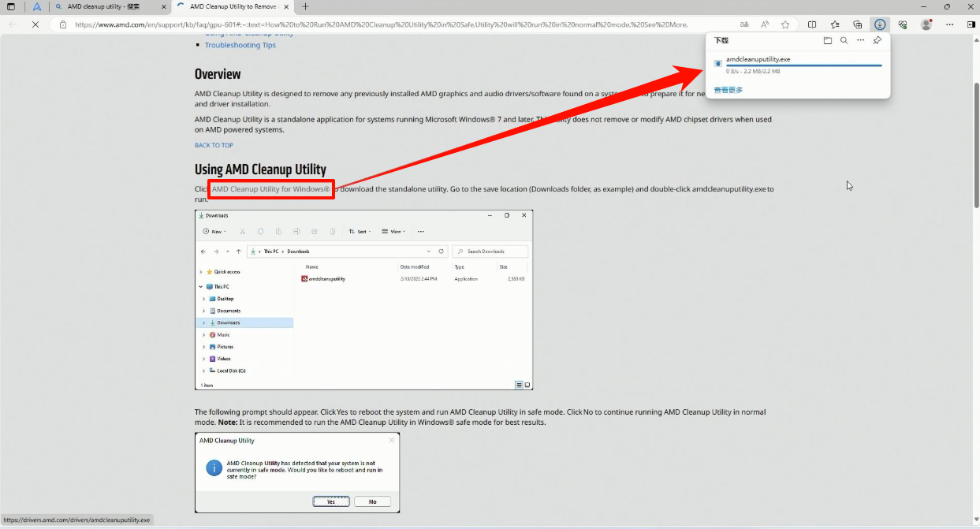Open the pinned tab with blue A logo

point(36,6)
